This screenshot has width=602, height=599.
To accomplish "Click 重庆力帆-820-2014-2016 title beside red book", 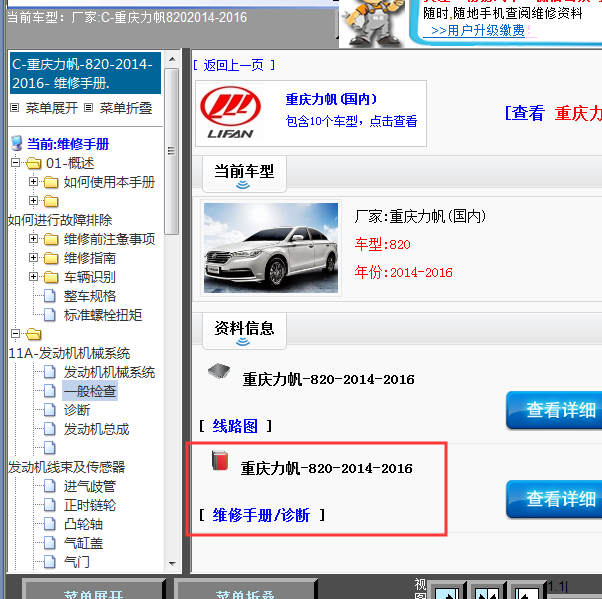I will click(x=327, y=468).
